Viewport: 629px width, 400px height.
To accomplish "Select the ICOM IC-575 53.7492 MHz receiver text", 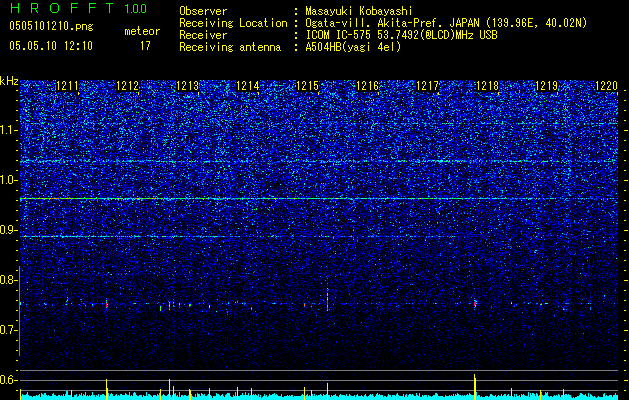I will pos(401,35).
